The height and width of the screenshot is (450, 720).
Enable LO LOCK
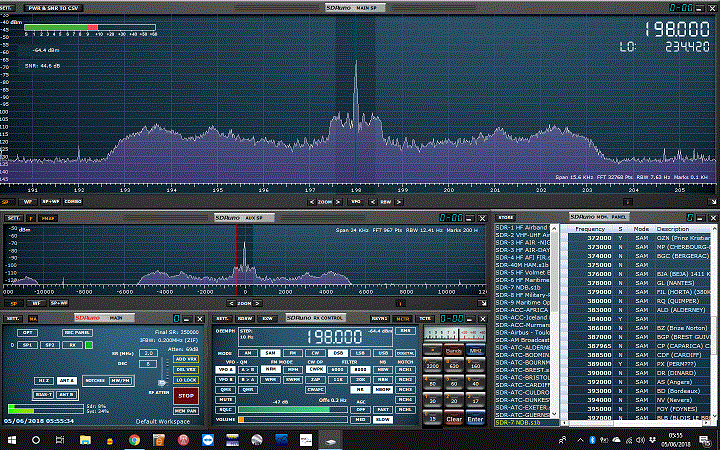pos(186,380)
